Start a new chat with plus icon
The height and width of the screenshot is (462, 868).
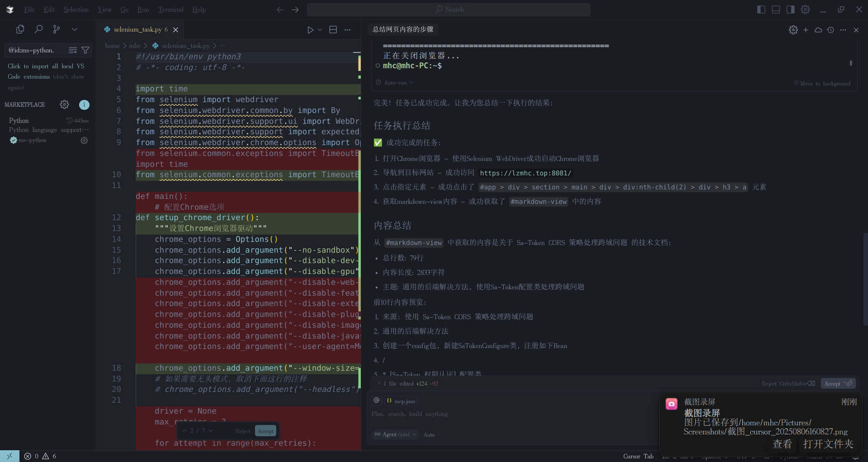tap(806, 30)
